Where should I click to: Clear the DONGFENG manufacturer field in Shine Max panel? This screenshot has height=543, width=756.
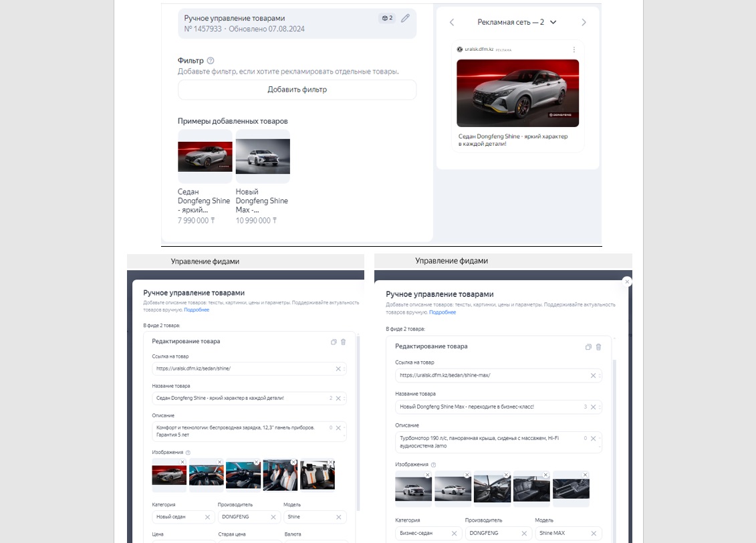coord(524,534)
